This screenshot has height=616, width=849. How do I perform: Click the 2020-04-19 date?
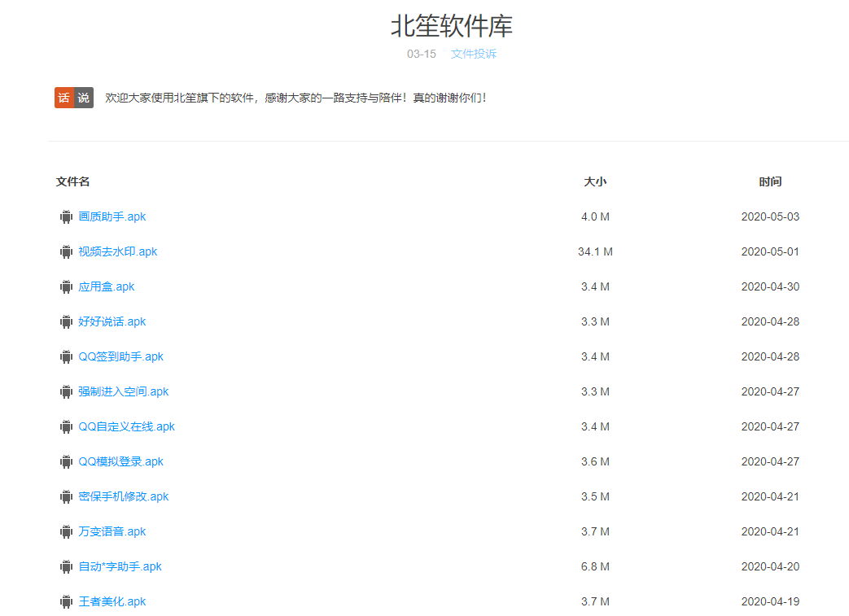coord(770,601)
